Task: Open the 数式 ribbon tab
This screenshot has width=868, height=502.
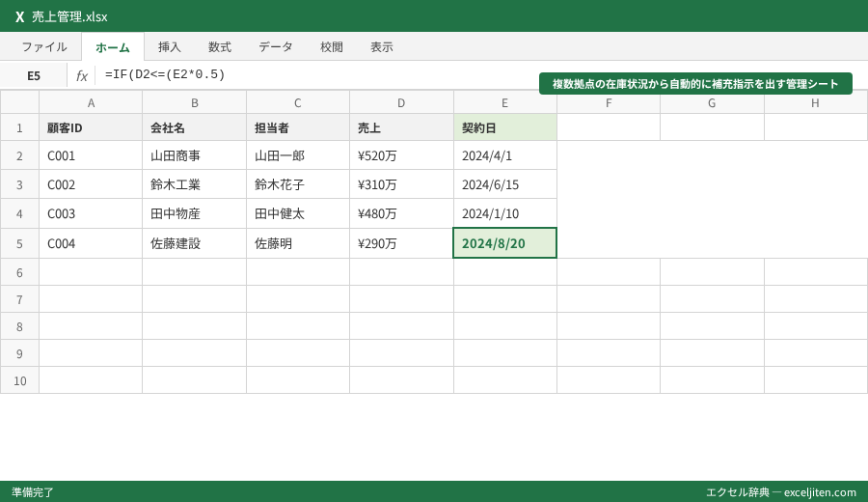Action: [x=220, y=47]
